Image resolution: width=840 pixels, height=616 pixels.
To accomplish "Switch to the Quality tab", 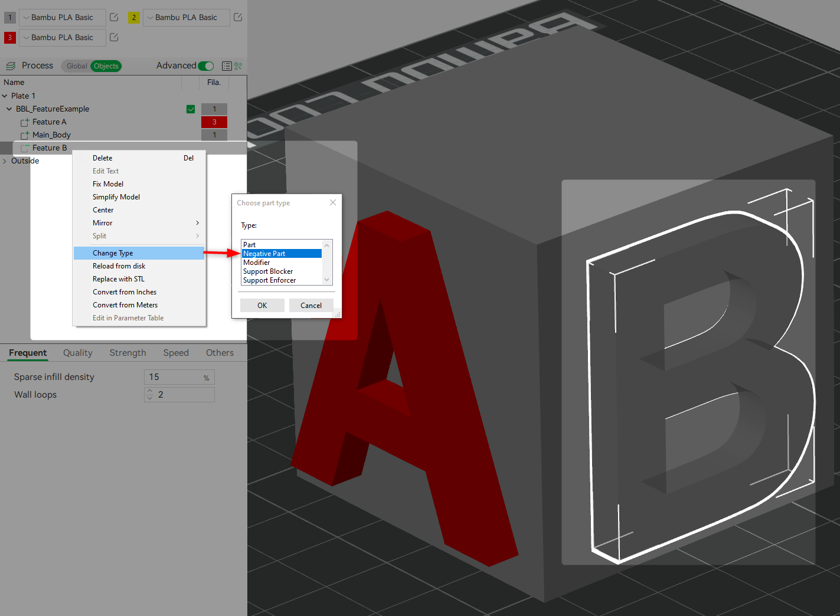I will (x=77, y=352).
